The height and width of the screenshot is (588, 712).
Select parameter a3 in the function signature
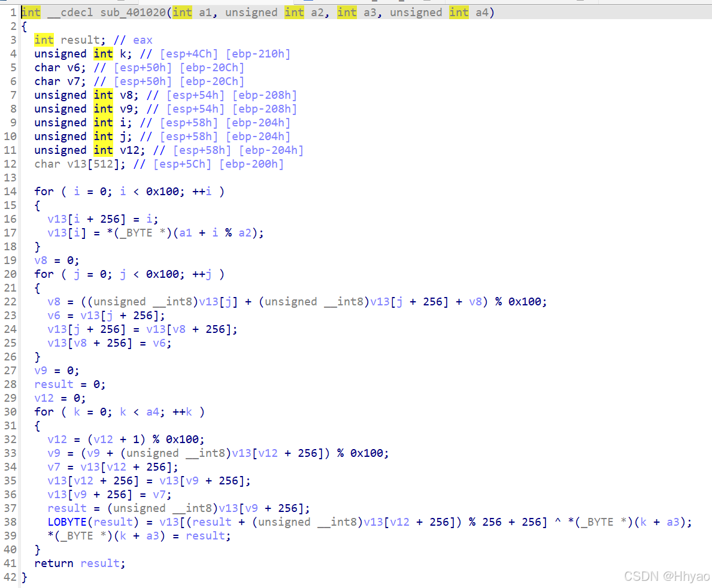370,12
